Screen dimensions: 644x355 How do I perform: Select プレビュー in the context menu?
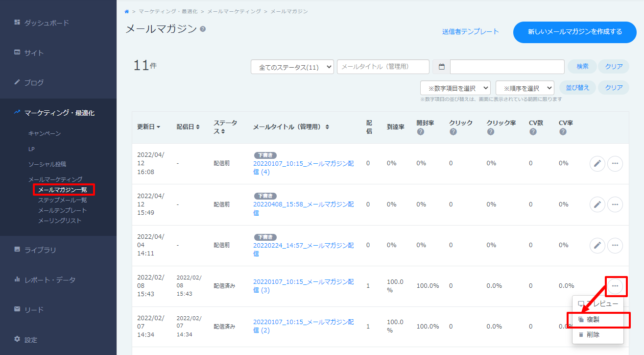coord(598,304)
